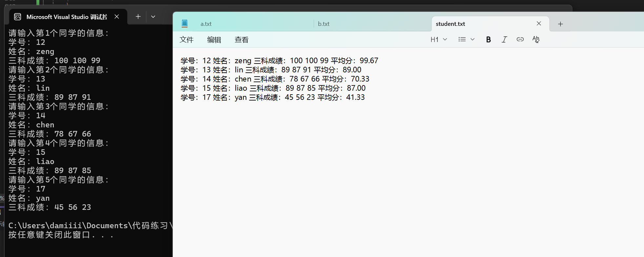The image size is (644, 257).
Task: Click the yan record line in student.txt
Action: 272,97
